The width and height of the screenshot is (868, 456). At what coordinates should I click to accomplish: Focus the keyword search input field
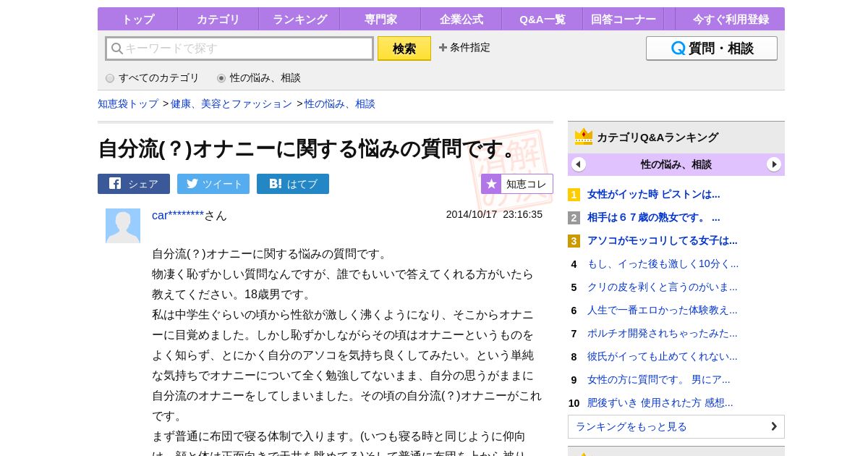pos(239,48)
